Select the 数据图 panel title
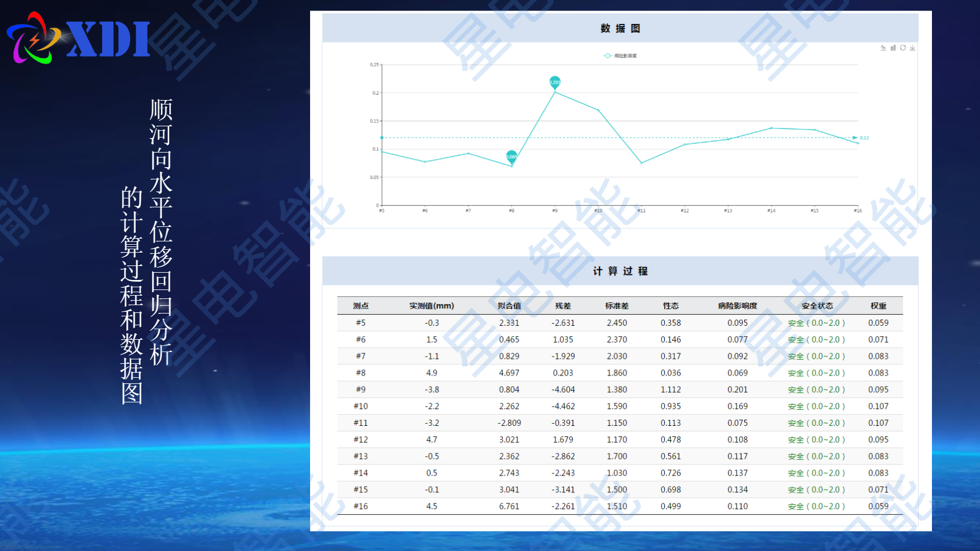The width and height of the screenshot is (980, 551). tap(620, 28)
